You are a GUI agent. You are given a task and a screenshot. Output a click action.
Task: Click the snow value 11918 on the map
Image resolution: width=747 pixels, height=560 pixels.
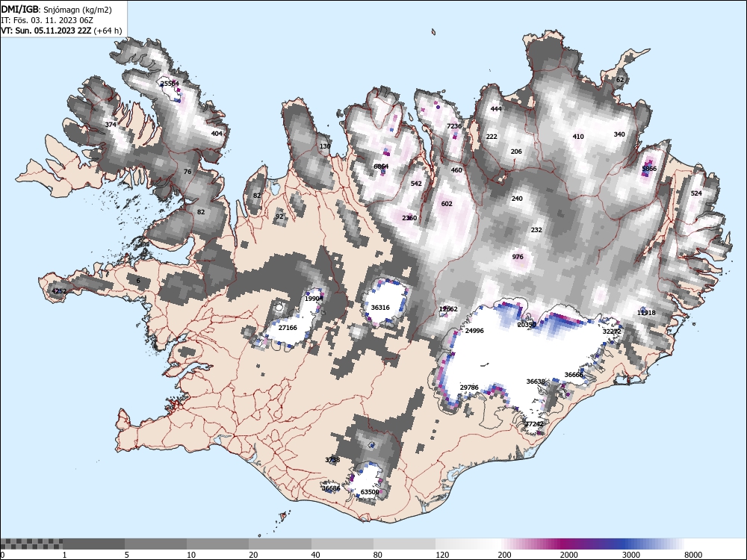pos(646,313)
